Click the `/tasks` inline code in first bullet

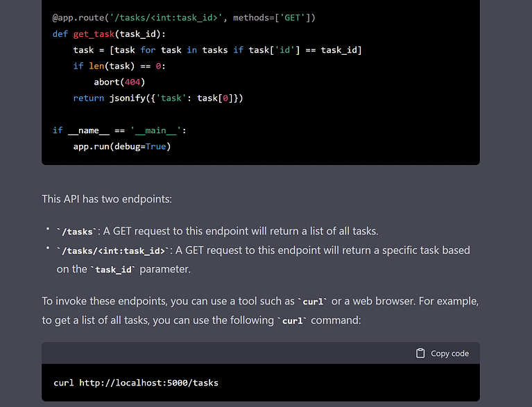77,232
